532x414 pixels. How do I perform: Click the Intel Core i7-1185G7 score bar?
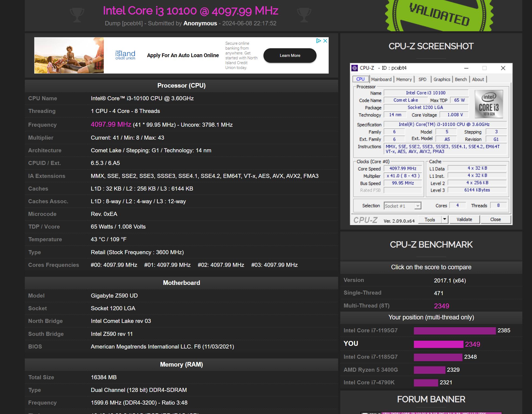pos(438,357)
